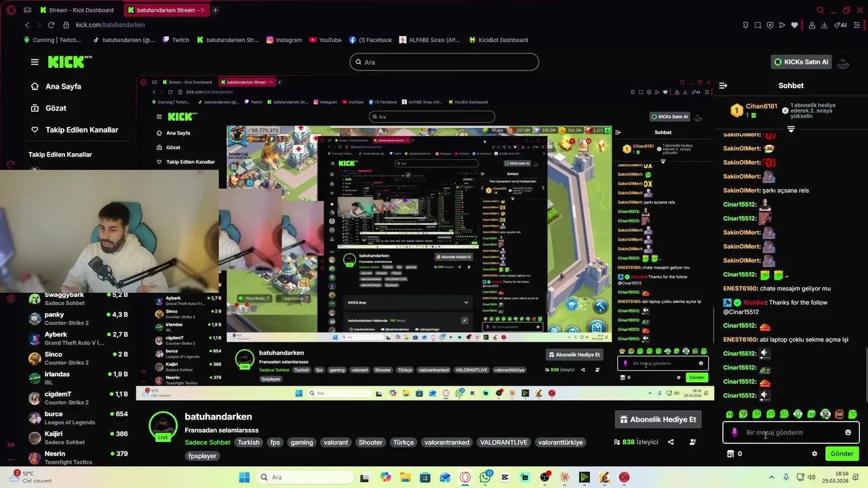Open browser easy setup menu icon
The image size is (868, 488).
[x=858, y=25]
